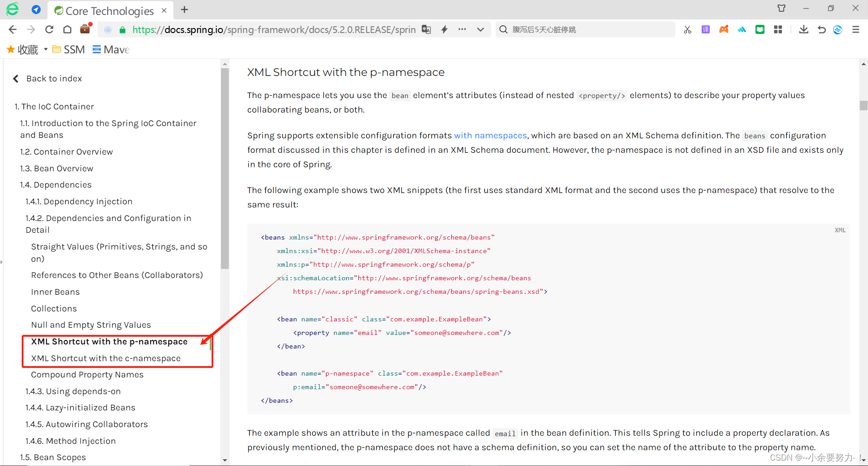868x466 pixels.
Task: Select XML Shortcut with the p-namespace
Action: [109, 342]
